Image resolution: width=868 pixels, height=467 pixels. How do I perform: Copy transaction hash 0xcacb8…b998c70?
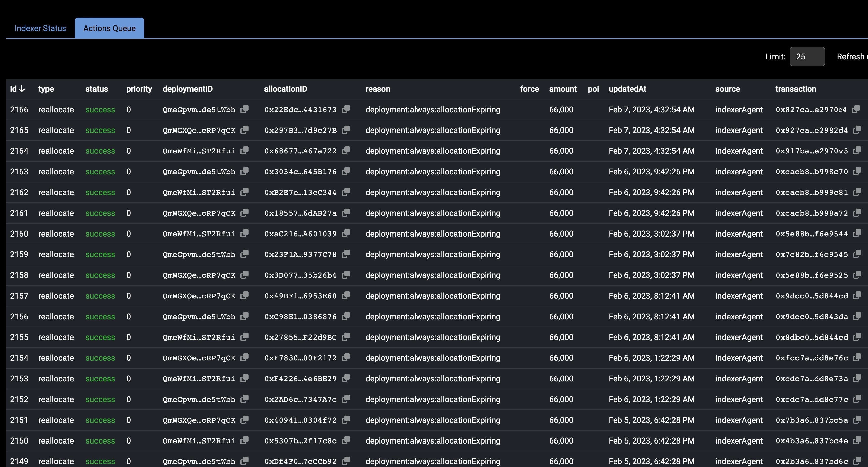[x=857, y=171]
